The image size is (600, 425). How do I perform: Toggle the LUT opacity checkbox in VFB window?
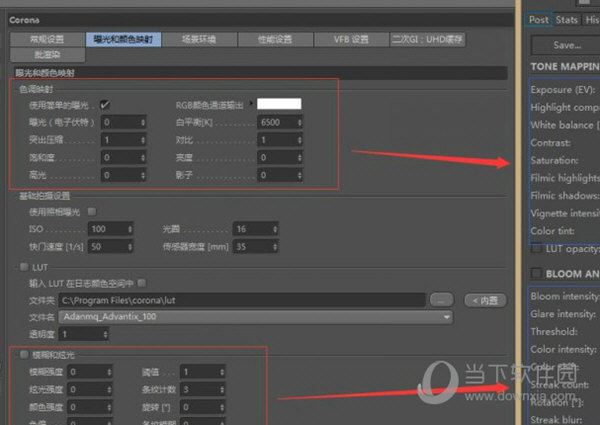click(536, 249)
